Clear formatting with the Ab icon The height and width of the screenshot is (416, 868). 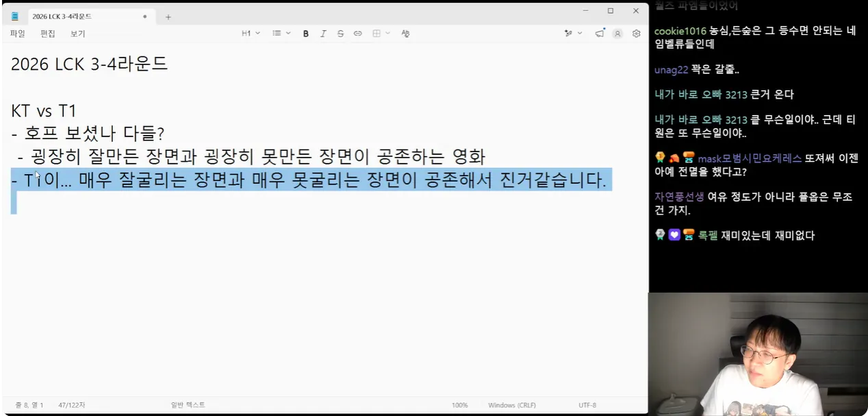405,34
